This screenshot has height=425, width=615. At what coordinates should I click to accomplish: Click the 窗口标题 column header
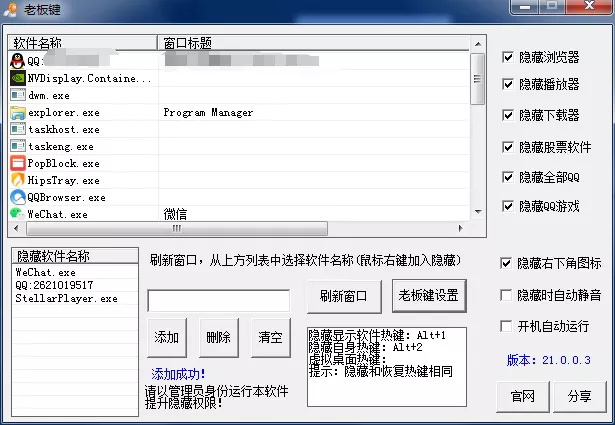(x=313, y=43)
